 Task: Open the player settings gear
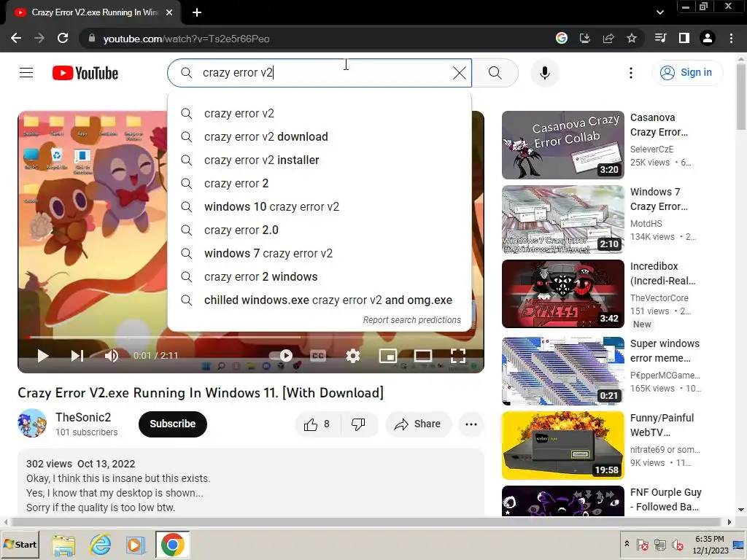point(353,356)
